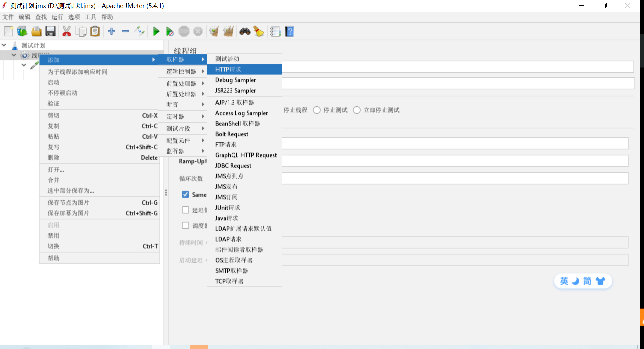Click the Save floppy disk toolbar icon
The image size is (644, 349).
pos(50,31)
